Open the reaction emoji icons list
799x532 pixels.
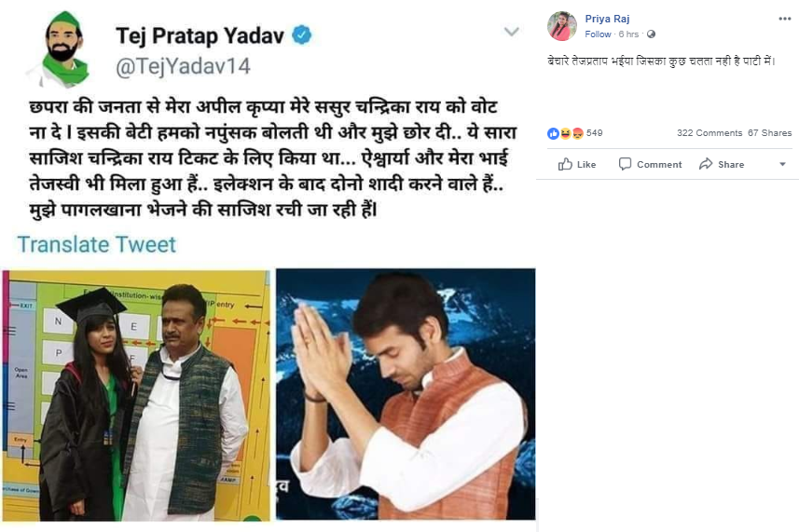(565, 133)
